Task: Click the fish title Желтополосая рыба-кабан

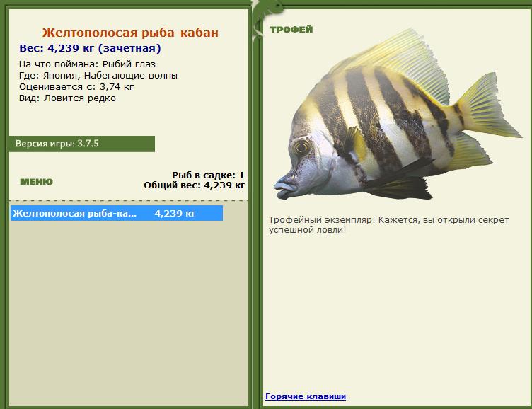Action: click(x=130, y=33)
